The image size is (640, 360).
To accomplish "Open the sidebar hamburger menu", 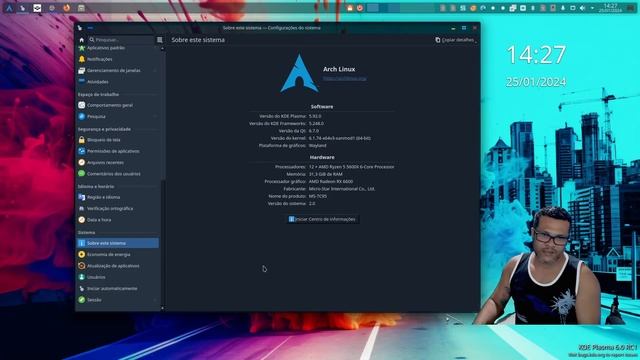I will [160, 40].
